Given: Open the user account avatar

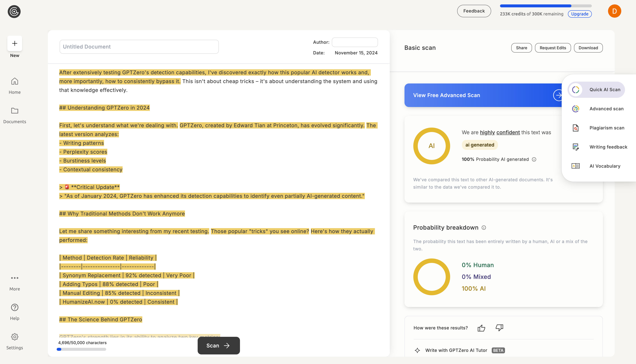Looking at the screenshot, I should pyautogui.click(x=614, y=11).
